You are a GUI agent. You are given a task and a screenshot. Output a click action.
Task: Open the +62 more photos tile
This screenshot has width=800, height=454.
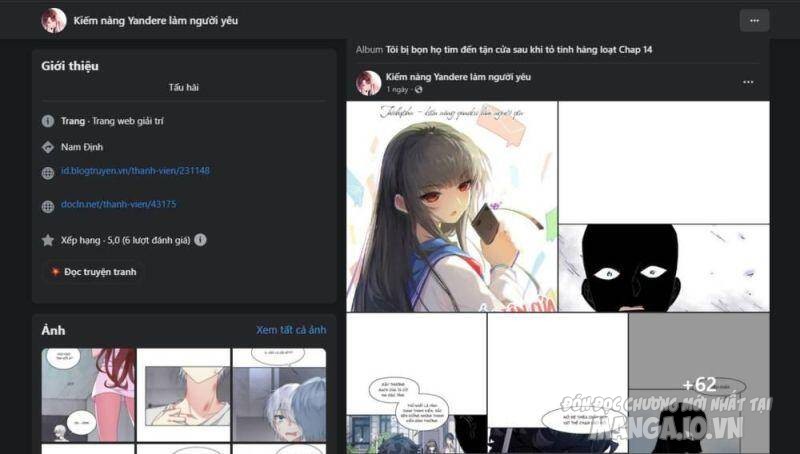[x=699, y=383]
